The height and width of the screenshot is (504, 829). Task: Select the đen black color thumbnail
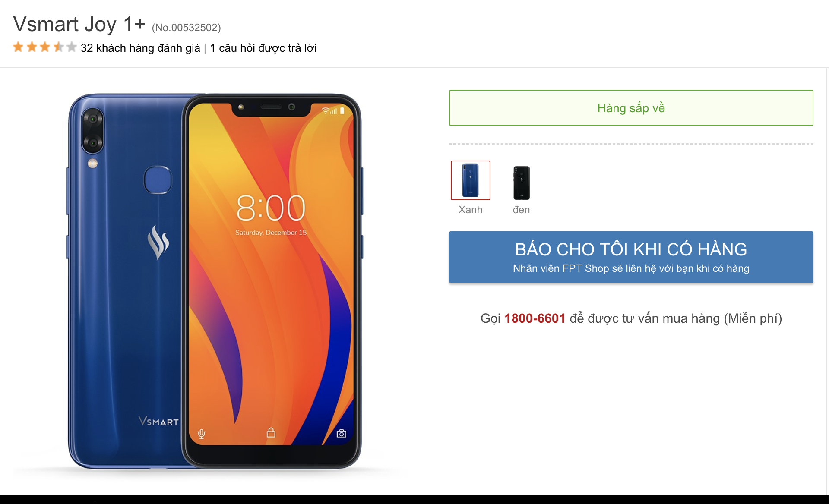tap(522, 183)
